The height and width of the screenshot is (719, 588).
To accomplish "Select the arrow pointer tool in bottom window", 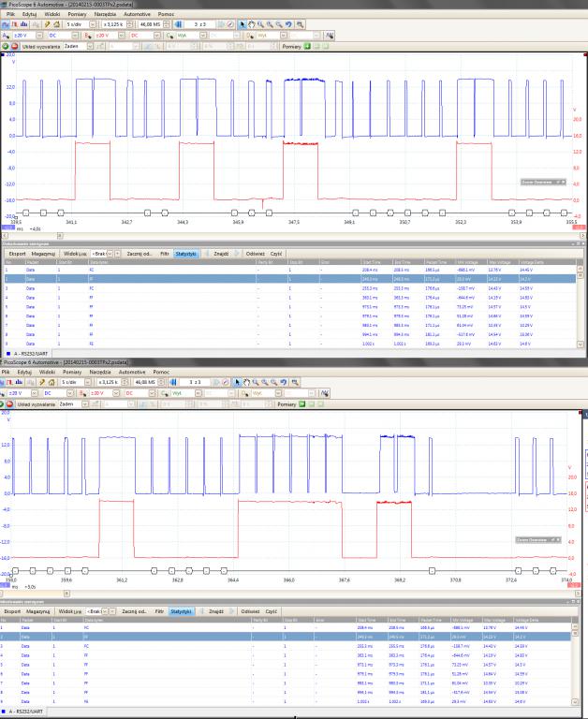I will [237, 382].
